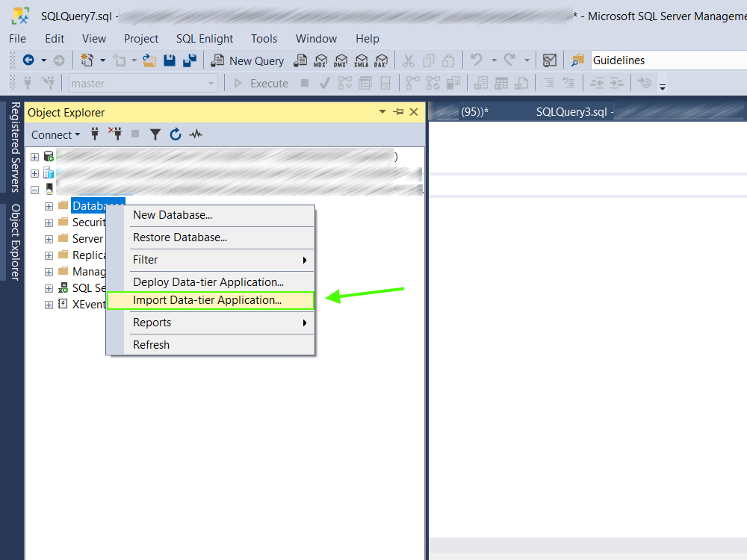747x560 pixels.
Task: Collapse the third expanded server node
Action: click(34, 190)
